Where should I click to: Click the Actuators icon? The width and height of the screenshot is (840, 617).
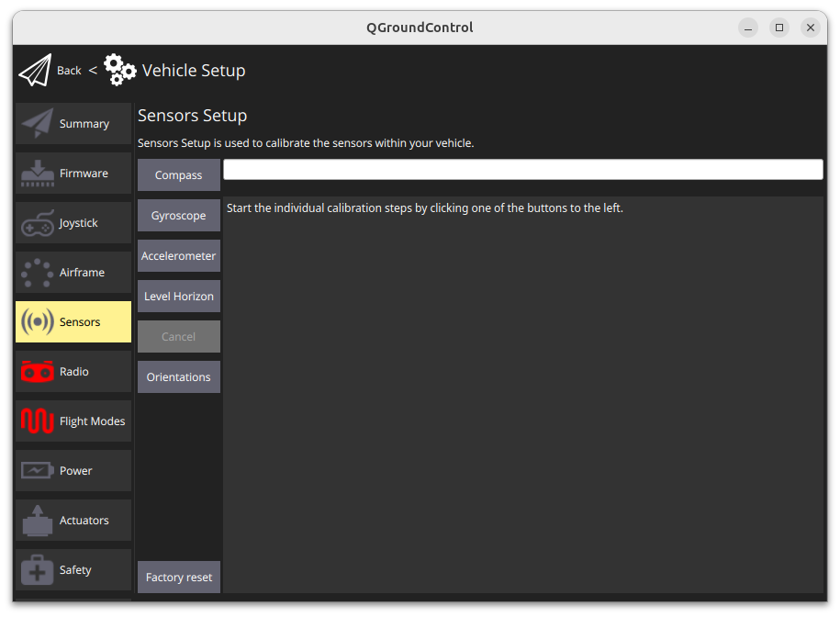coord(37,521)
